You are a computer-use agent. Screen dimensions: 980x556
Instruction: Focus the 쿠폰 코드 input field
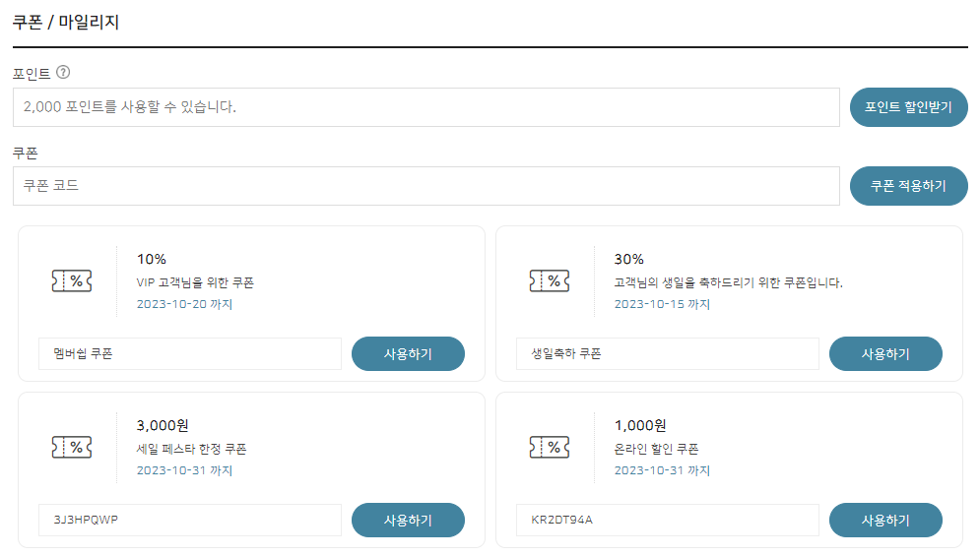click(425, 186)
